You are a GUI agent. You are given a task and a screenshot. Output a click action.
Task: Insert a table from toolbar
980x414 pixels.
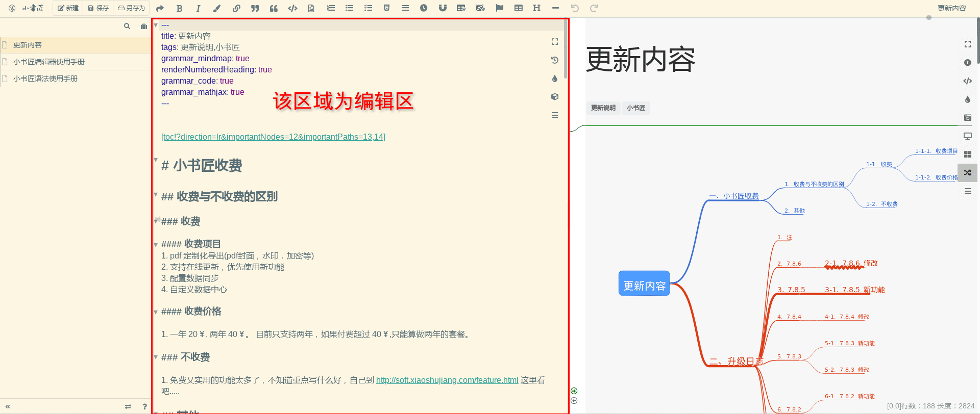[519, 8]
